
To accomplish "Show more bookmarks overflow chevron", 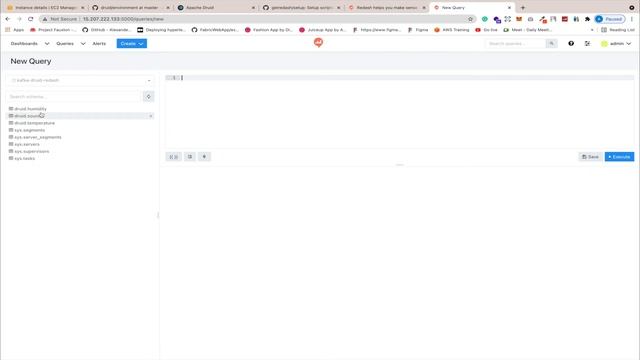I will (592, 30).
